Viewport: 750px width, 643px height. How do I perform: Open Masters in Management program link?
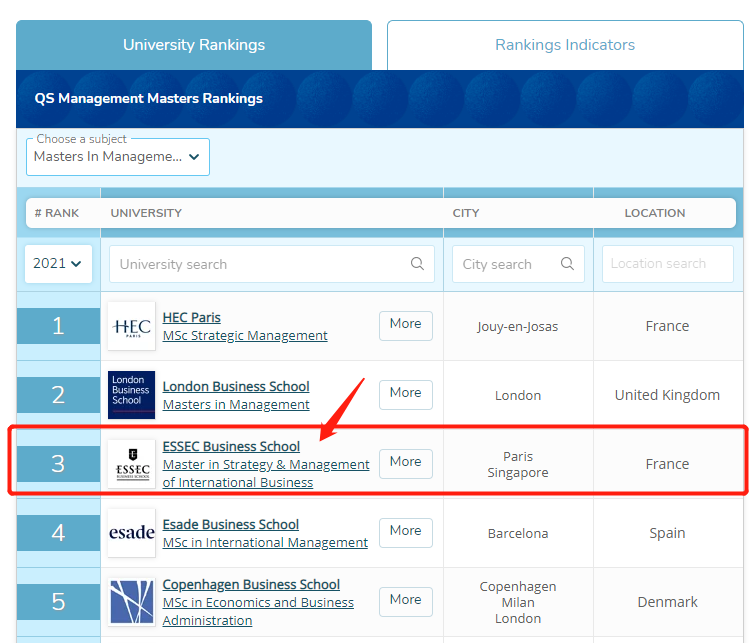coord(236,405)
